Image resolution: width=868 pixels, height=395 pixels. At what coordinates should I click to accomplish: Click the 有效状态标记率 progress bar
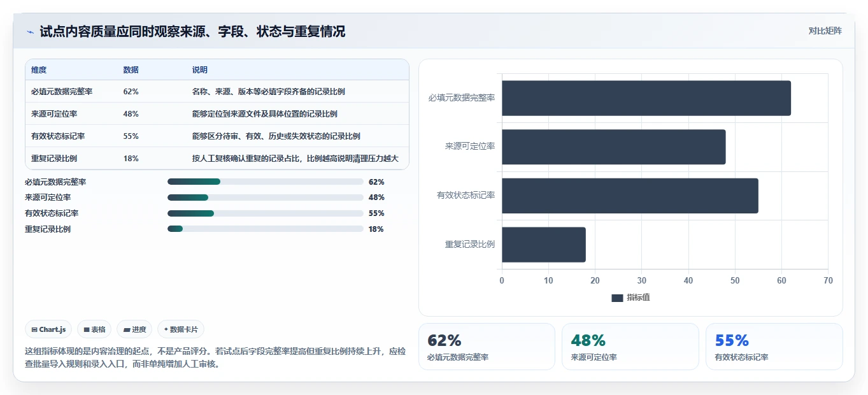265,213
